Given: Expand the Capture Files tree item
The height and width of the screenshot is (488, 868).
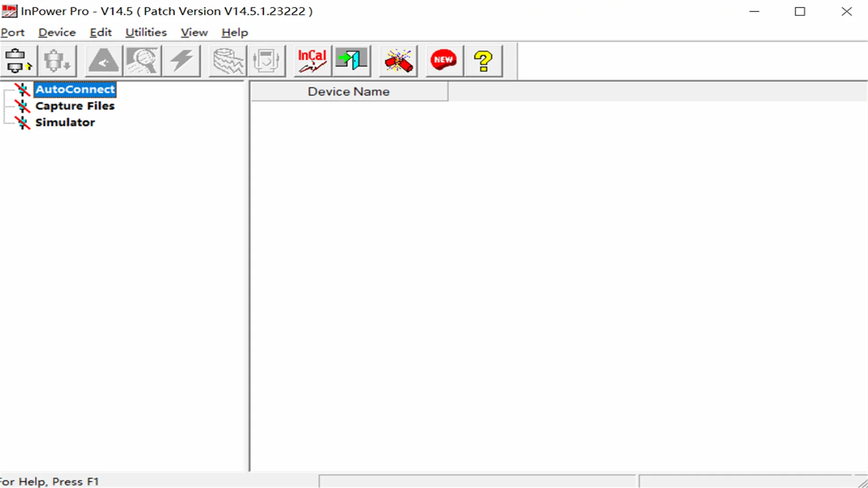Looking at the screenshot, I should (75, 105).
